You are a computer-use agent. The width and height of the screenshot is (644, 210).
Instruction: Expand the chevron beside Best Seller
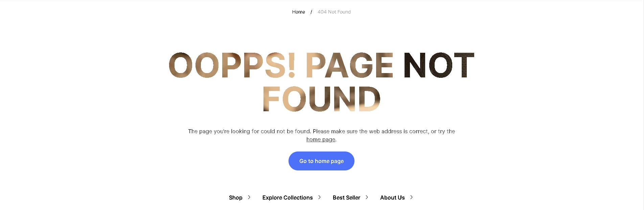[x=367, y=197]
